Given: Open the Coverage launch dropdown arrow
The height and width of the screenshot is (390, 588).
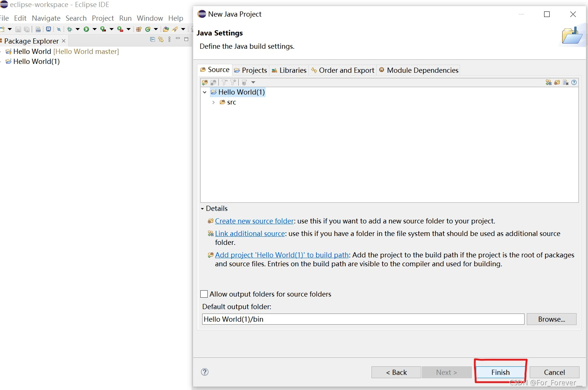Looking at the screenshot, I should pyautogui.click(x=111, y=29).
